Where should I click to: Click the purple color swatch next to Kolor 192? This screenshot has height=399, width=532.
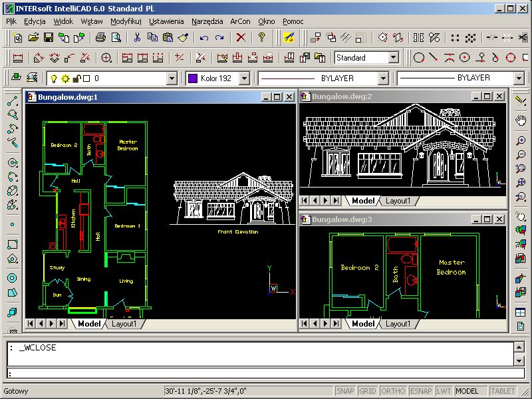click(193, 78)
